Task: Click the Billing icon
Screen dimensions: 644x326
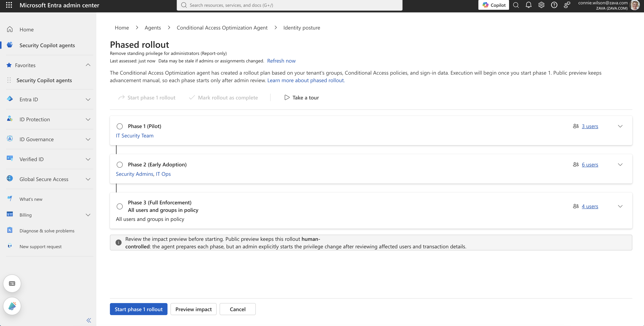Action: point(10,214)
